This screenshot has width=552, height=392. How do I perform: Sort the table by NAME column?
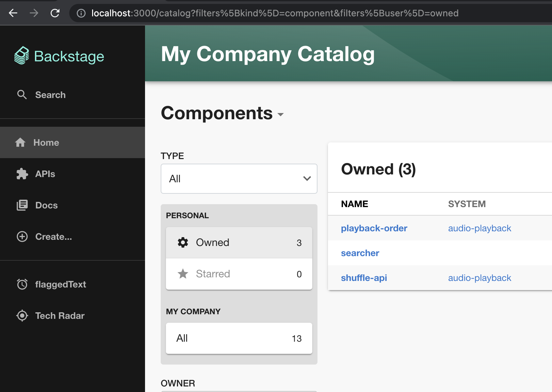(x=354, y=204)
